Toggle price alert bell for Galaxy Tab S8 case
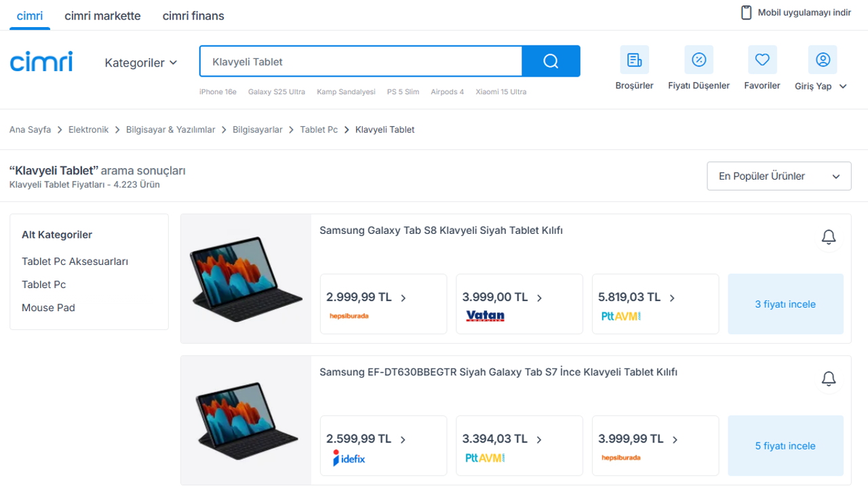The image size is (868, 488). click(828, 237)
